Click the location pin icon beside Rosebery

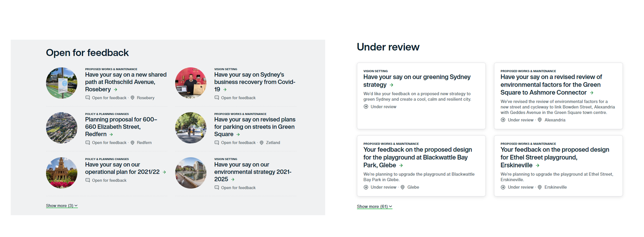pyautogui.click(x=133, y=98)
